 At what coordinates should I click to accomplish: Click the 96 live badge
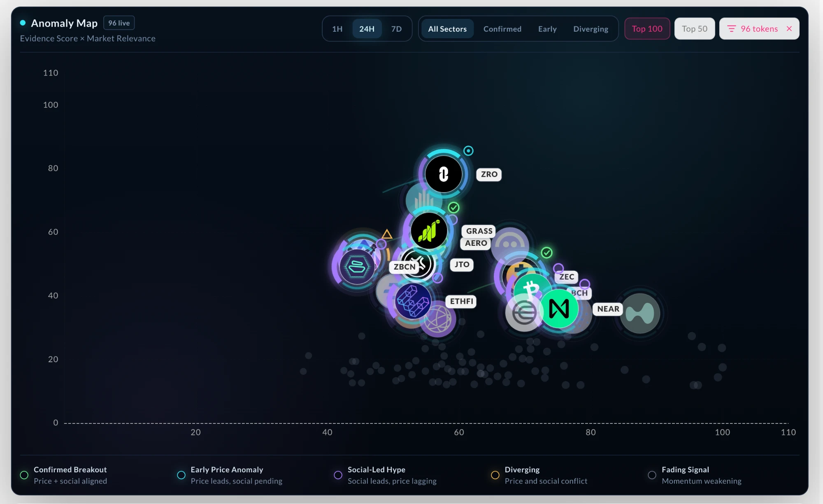point(119,23)
